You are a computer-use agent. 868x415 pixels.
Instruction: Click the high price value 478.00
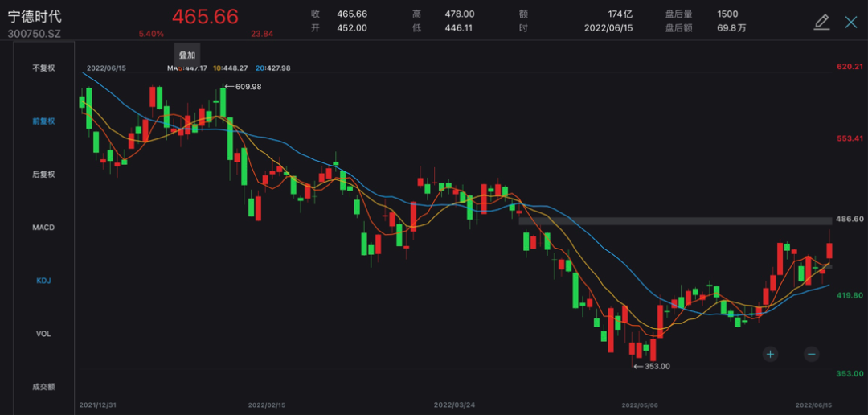tap(460, 14)
